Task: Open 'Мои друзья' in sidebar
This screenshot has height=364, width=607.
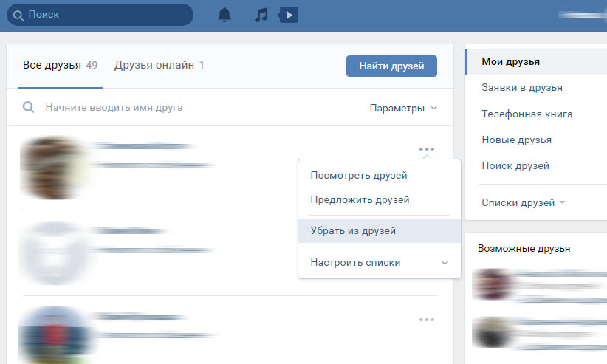Action: [536, 61]
